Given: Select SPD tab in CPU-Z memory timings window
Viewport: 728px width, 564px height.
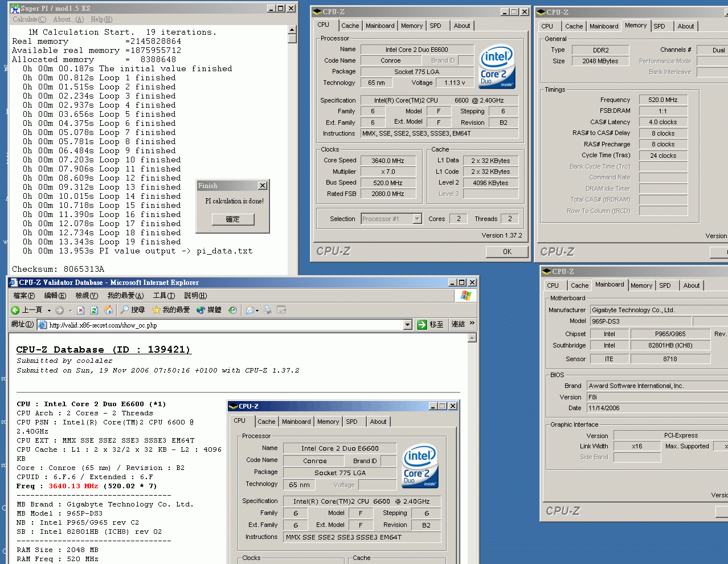Looking at the screenshot, I should (x=660, y=26).
